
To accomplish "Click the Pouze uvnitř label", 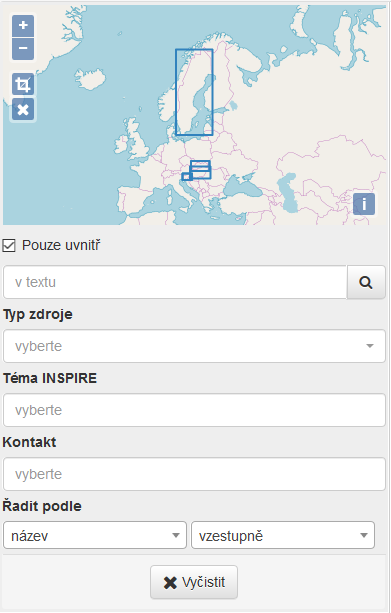I will pyautogui.click(x=61, y=246).
